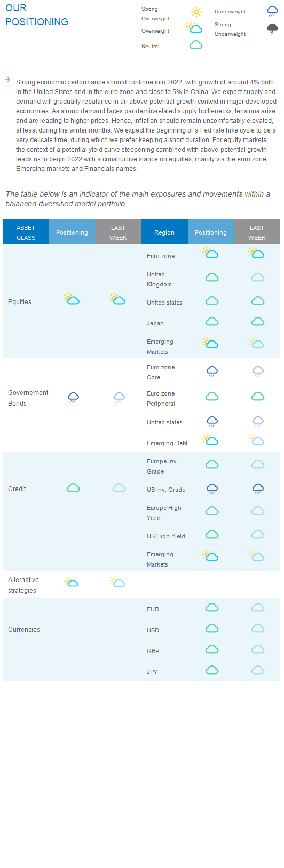Viewport: 284px width, 868px height.
Task: Click Euro zone equities positioning overweight icon
Action: point(210,253)
